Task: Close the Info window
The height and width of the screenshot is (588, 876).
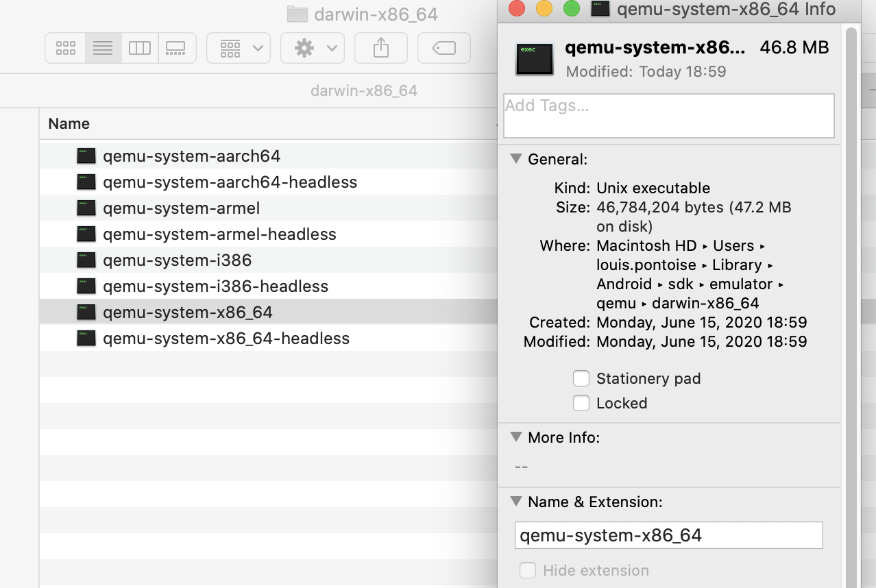Action: click(x=516, y=9)
